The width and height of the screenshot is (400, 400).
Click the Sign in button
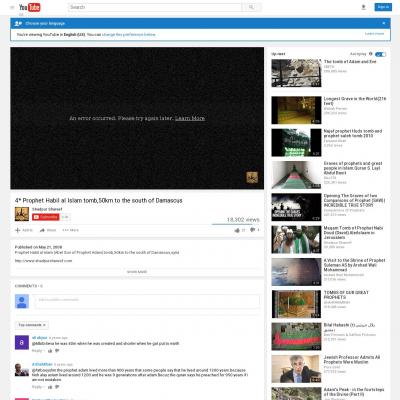tap(383, 7)
